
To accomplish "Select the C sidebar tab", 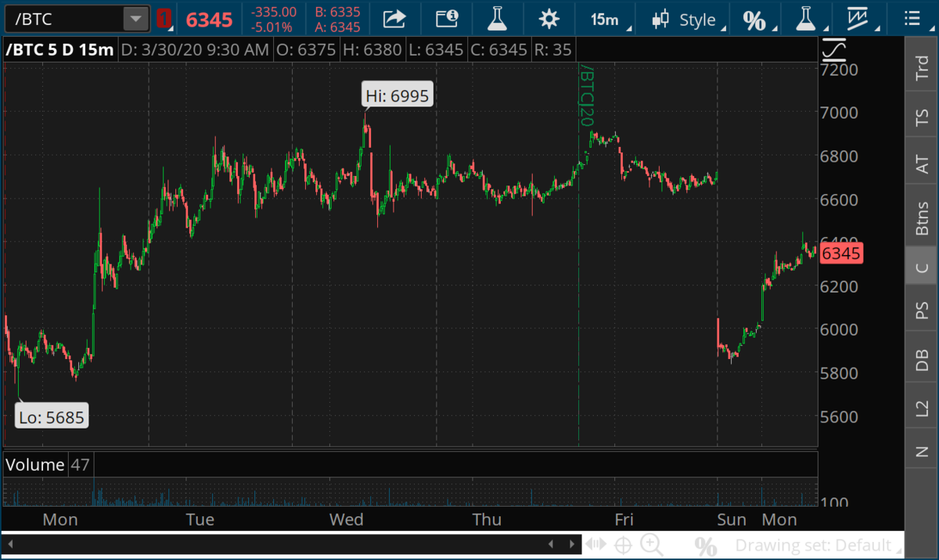I will coord(922,267).
